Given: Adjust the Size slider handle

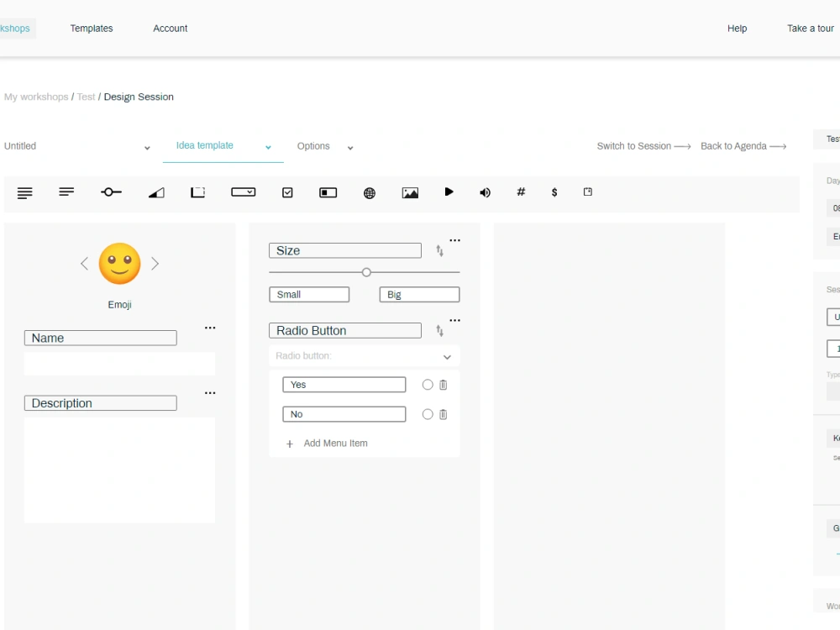Looking at the screenshot, I should click(x=366, y=272).
